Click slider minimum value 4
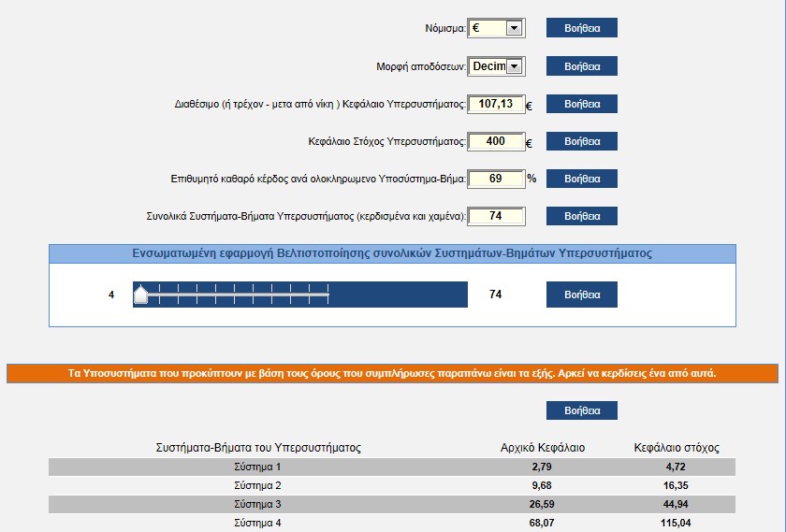The height and width of the screenshot is (532, 786). [111, 295]
